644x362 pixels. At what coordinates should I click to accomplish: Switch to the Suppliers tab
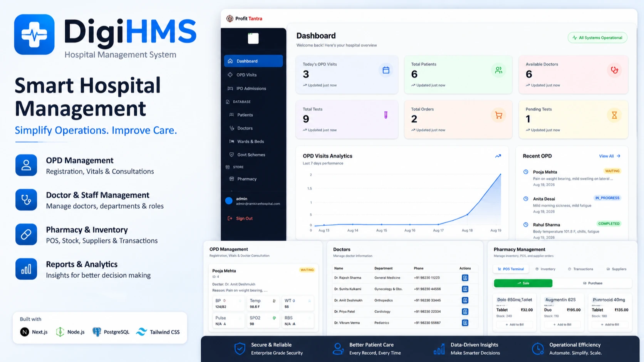pos(616,269)
